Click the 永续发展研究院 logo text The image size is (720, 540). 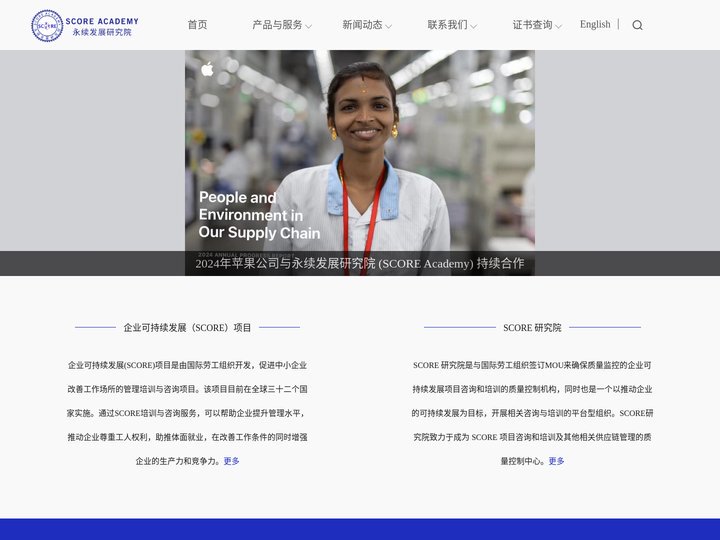coord(102,32)
